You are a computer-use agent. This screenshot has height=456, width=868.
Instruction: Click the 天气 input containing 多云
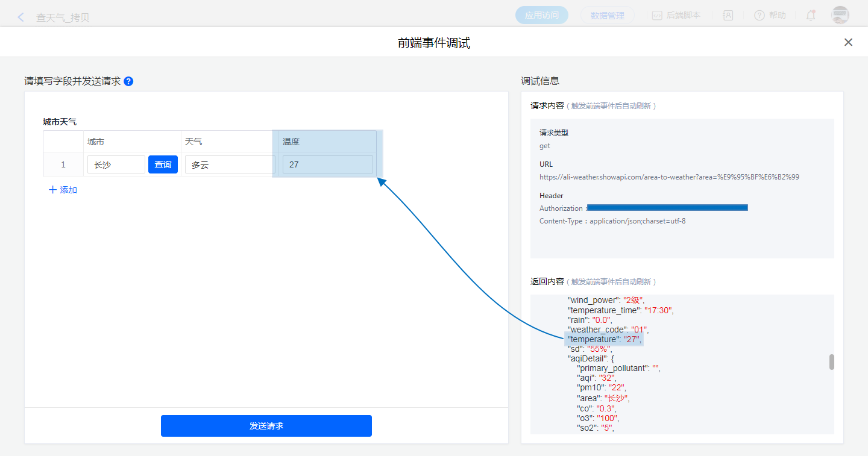point(229,164)
